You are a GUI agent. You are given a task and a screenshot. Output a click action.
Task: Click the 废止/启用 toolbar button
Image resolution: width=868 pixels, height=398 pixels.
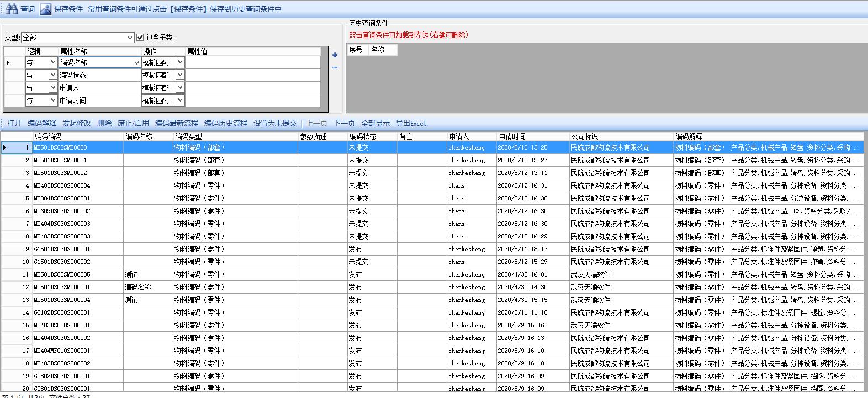[x=133, y=123]
